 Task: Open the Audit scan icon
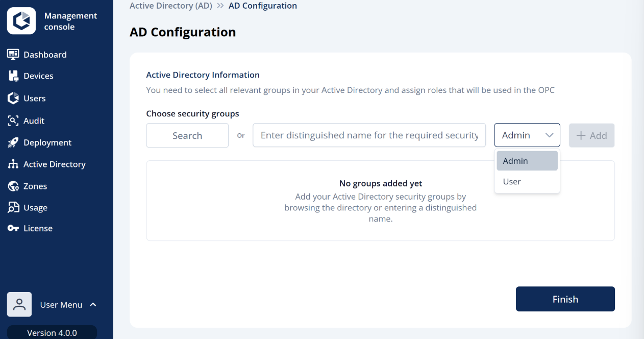tap(13, 120)
